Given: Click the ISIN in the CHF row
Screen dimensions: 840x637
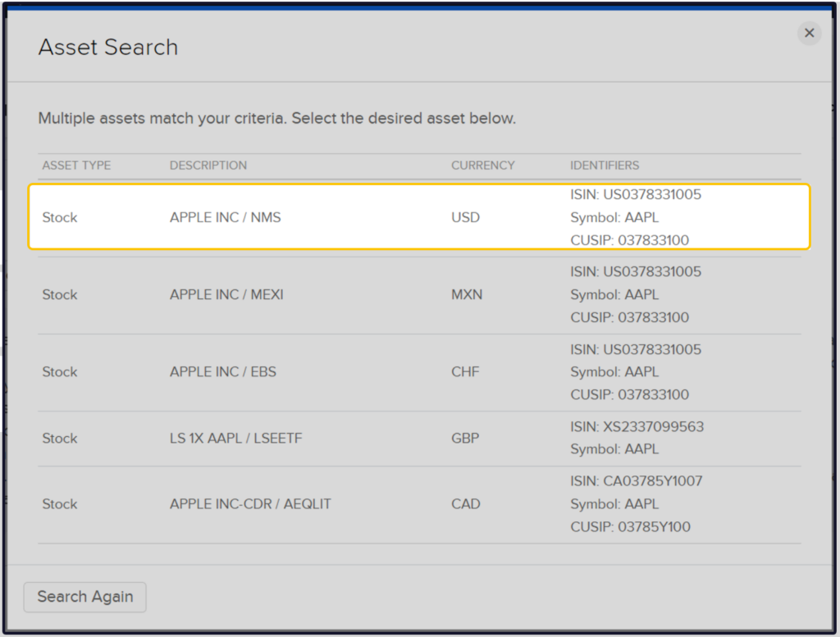Looking at the screenshot, I should tap(636, 349).
